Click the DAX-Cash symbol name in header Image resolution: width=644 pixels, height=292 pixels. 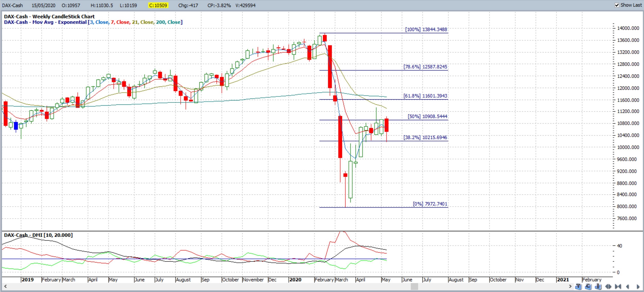point(12,5)
